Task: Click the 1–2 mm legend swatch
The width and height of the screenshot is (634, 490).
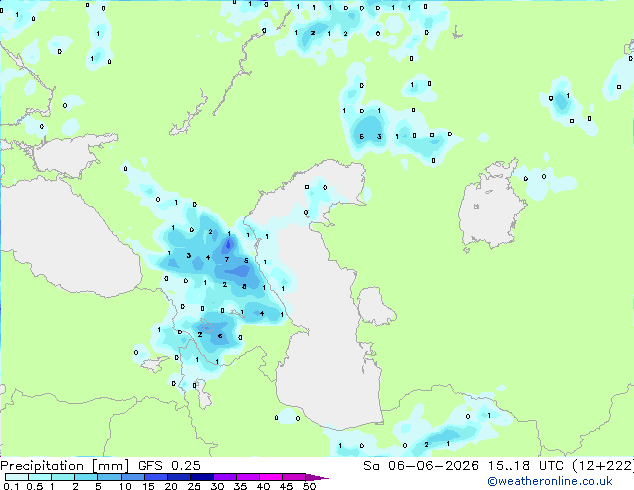Action: click(x=63, y=477)
